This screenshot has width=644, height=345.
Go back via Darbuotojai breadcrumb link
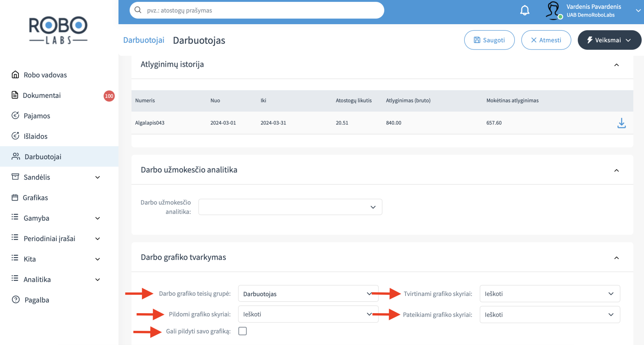144,40
